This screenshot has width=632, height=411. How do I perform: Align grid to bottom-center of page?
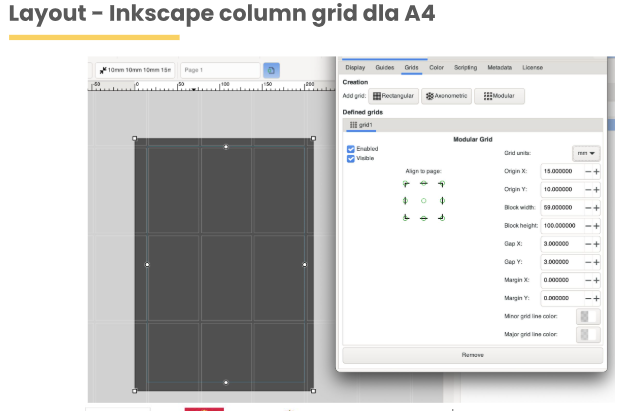[x=424, y=218]
